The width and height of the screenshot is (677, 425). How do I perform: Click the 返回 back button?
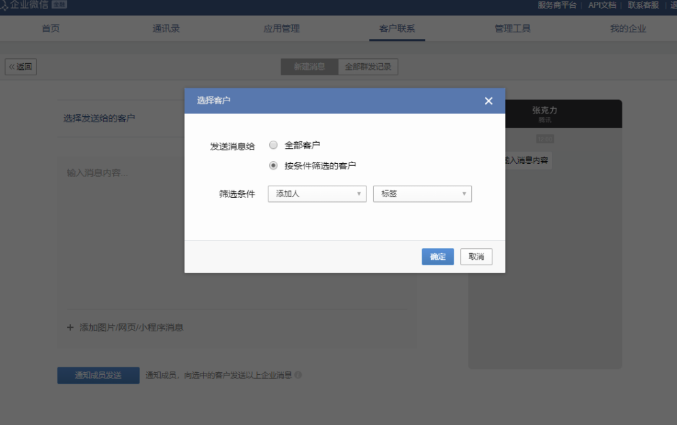[x=21, y=67]
